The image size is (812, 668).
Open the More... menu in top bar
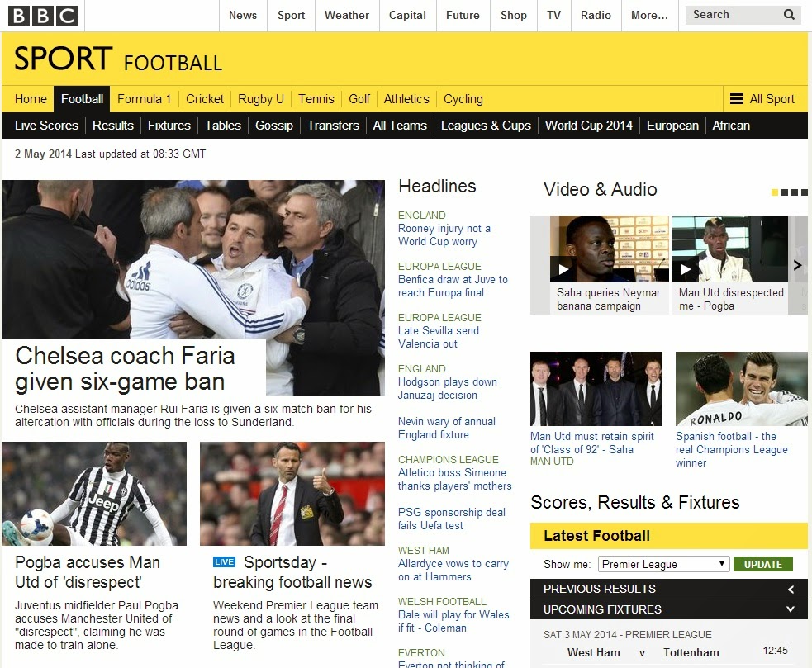(649, 16)
